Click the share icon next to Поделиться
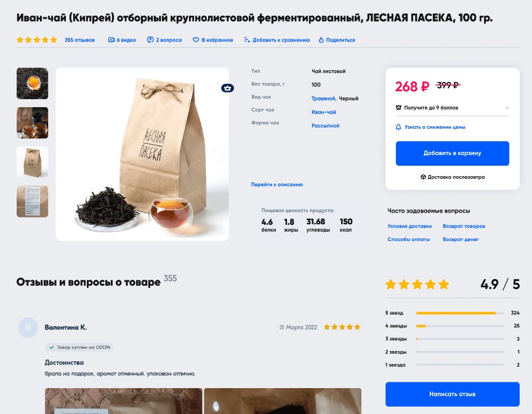The image size is (532, 414). [x=321, y=39]
